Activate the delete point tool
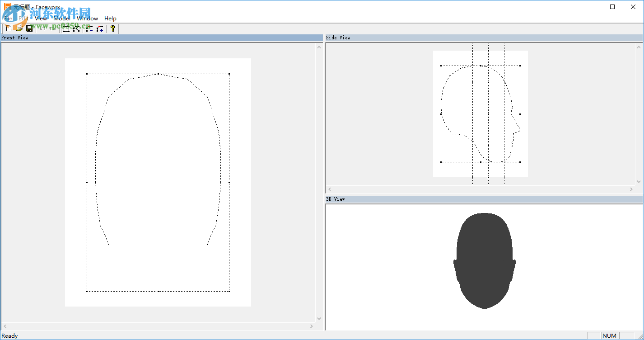Viewport: 644px width, 340px height. (x=89, y=28)
